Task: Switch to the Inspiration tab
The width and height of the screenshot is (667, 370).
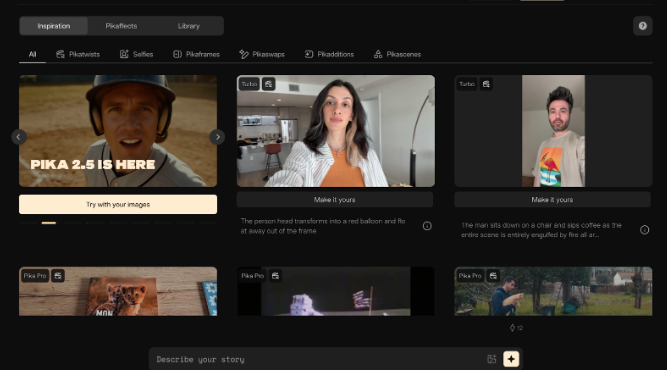Action: tap(54, 26)
